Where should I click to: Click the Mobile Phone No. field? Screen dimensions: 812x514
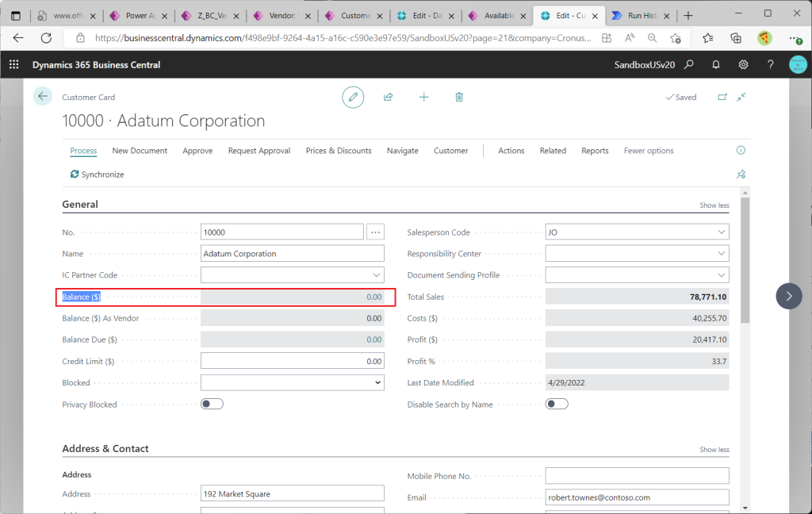click(x=637, y=476)
